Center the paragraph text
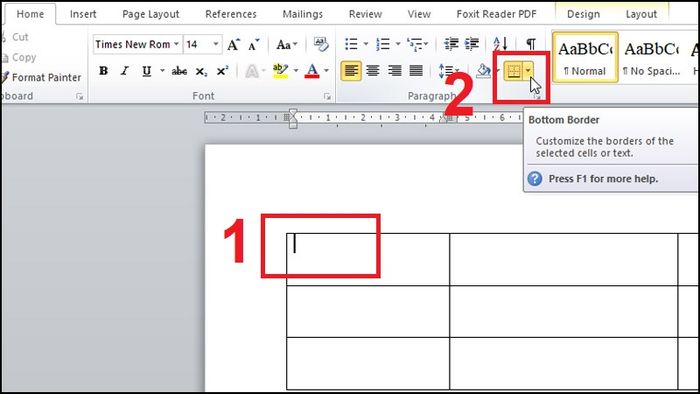This screenshot has height=394, width=700. coord(373,71)
